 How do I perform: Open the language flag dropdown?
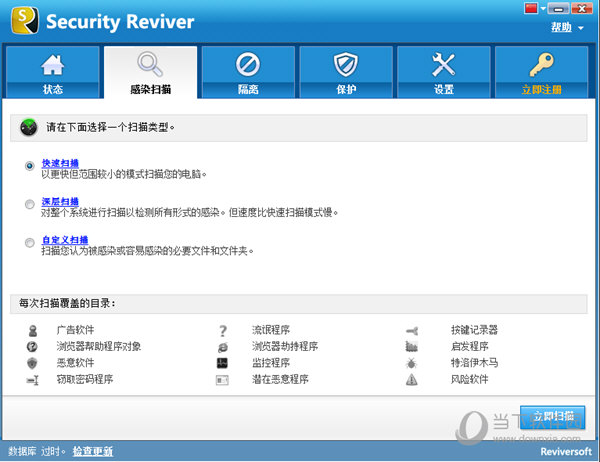(543, 8)
